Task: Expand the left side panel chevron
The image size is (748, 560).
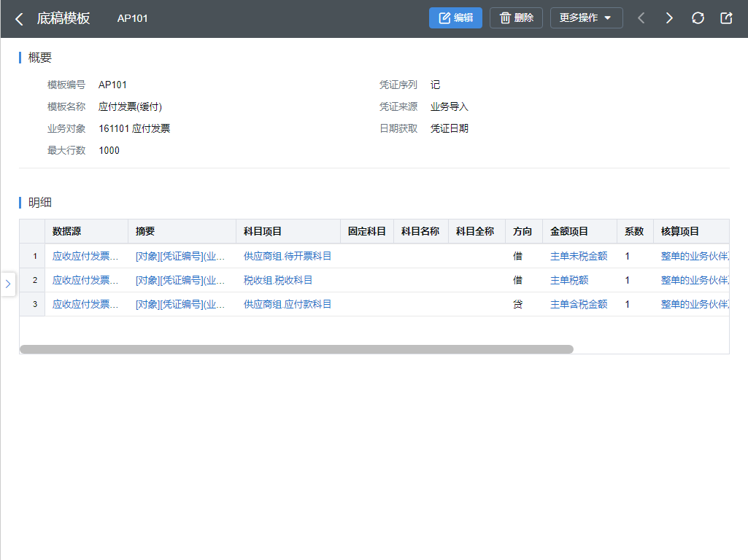Action: click(x=7, y=284)
